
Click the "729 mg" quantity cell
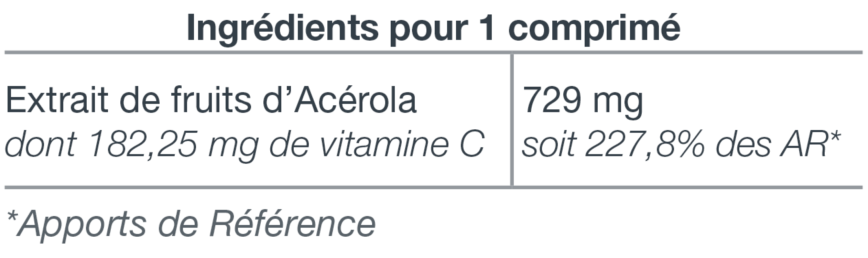[583, 102]
